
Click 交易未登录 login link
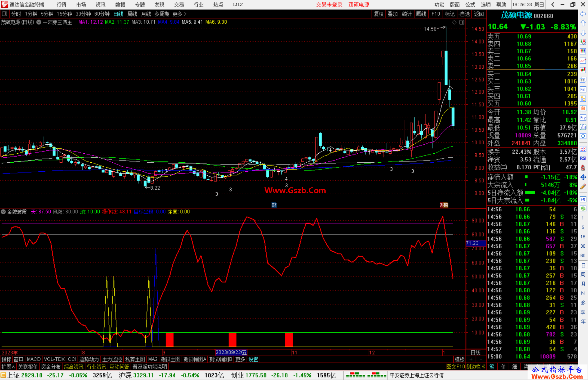click(329, 4)
